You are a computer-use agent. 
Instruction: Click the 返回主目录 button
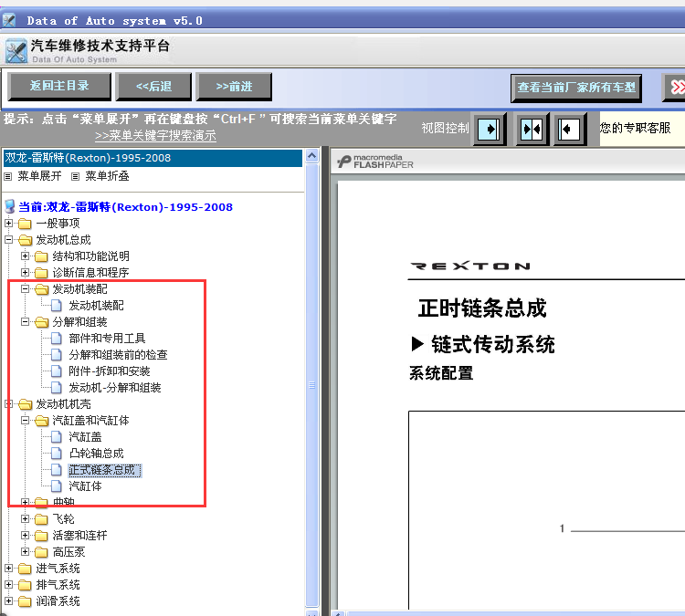59,86
